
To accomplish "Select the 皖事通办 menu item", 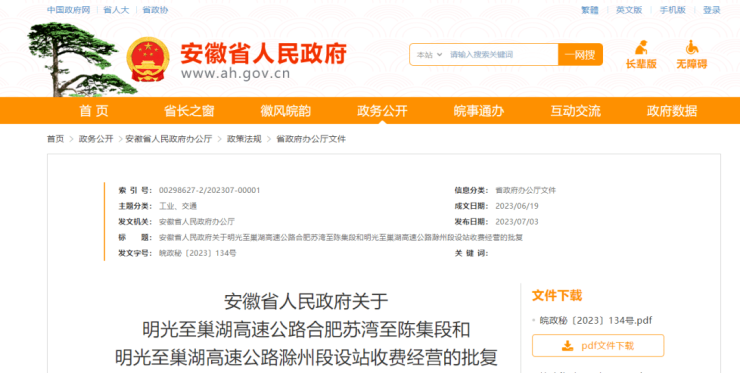I will [479, 111].
